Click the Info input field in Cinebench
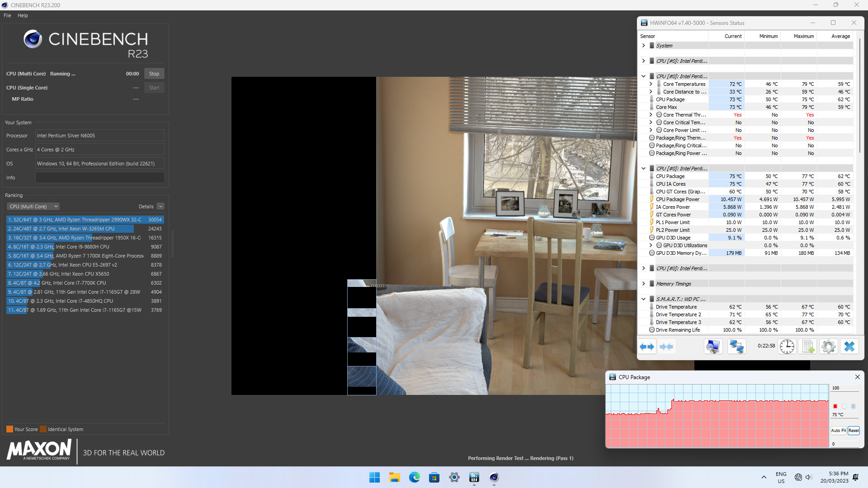 (x=100, y=178)
